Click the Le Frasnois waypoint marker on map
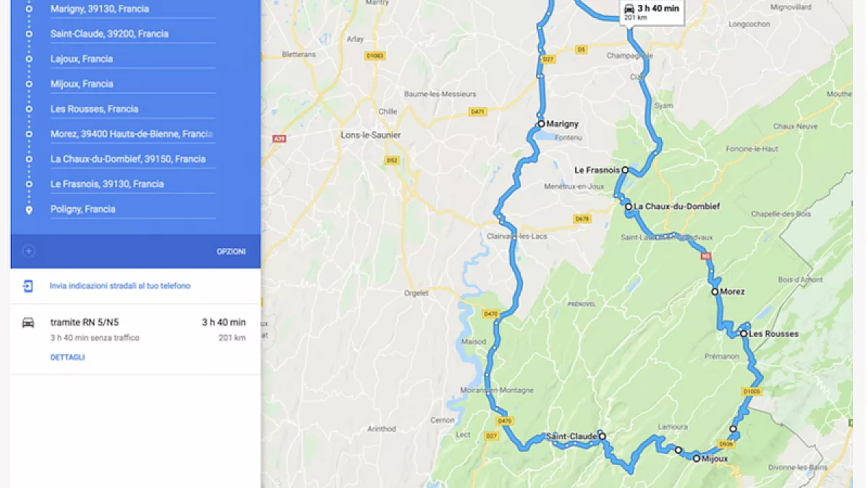 pyautogui.click(x=626, y=171)
